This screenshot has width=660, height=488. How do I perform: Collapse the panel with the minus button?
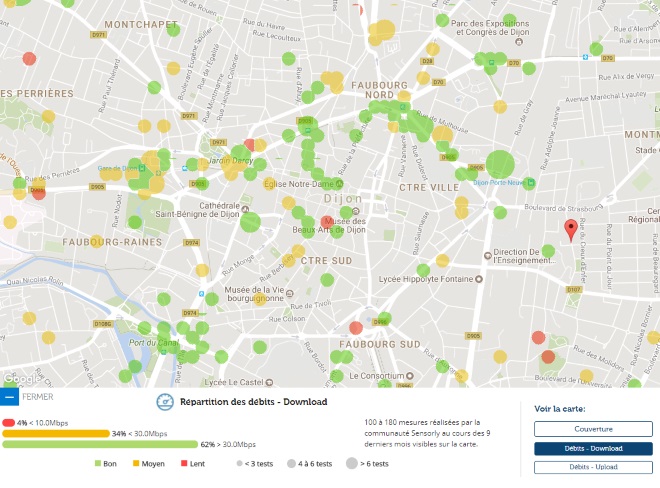click(9, 397)
